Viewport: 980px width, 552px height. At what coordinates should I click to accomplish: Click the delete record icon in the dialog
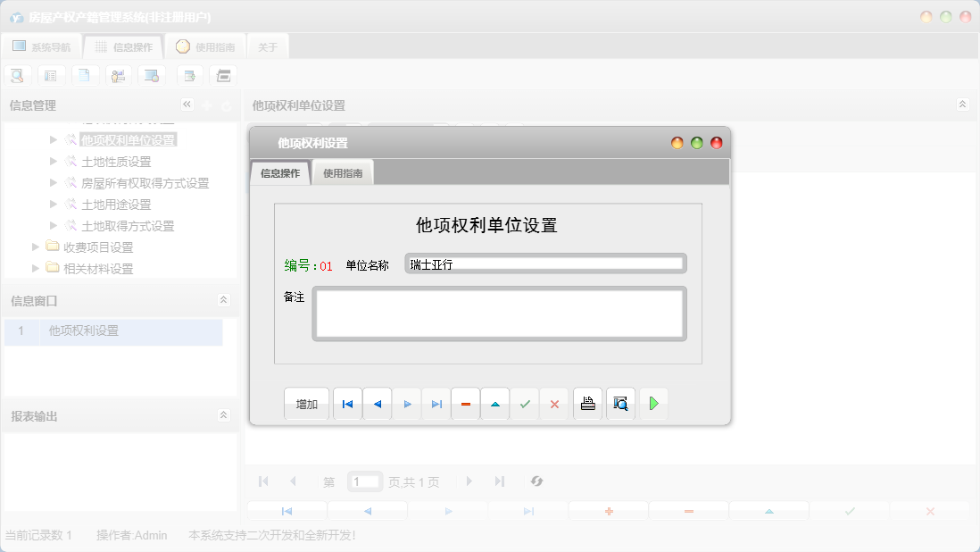coord(465,404)
